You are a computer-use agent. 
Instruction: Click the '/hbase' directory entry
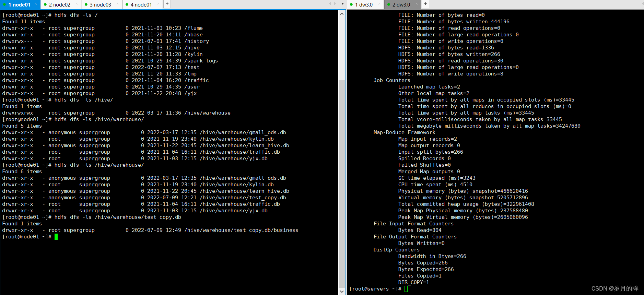click(194, 35)
